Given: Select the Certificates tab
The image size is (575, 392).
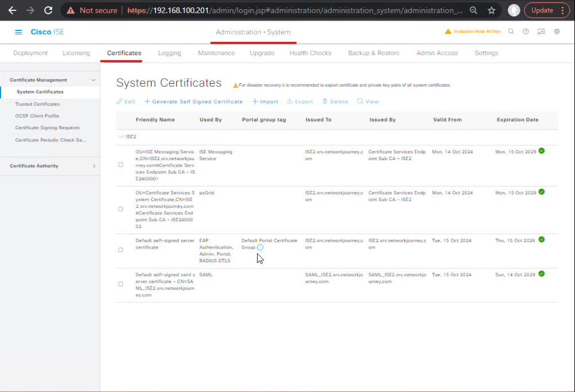Looking at the screenshot, I should pyautogui.click(x=124, y=53).
